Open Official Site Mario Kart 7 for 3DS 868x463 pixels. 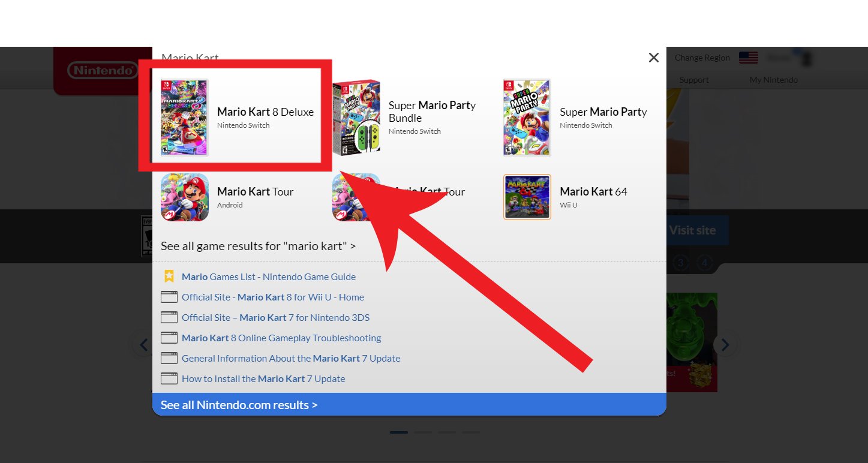point(275,317)
